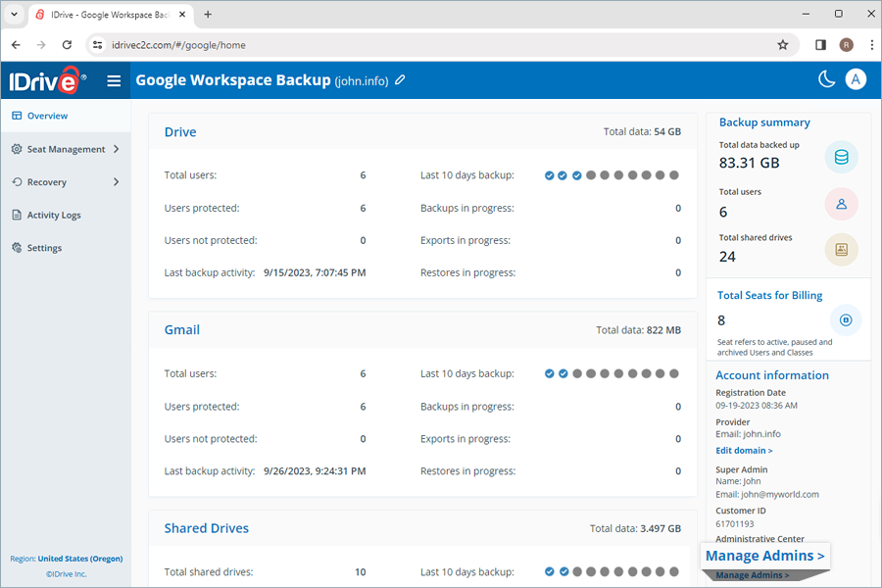The image size is (882, 588).
Task: Open the Edit domain link
Action: coord(742,450)
